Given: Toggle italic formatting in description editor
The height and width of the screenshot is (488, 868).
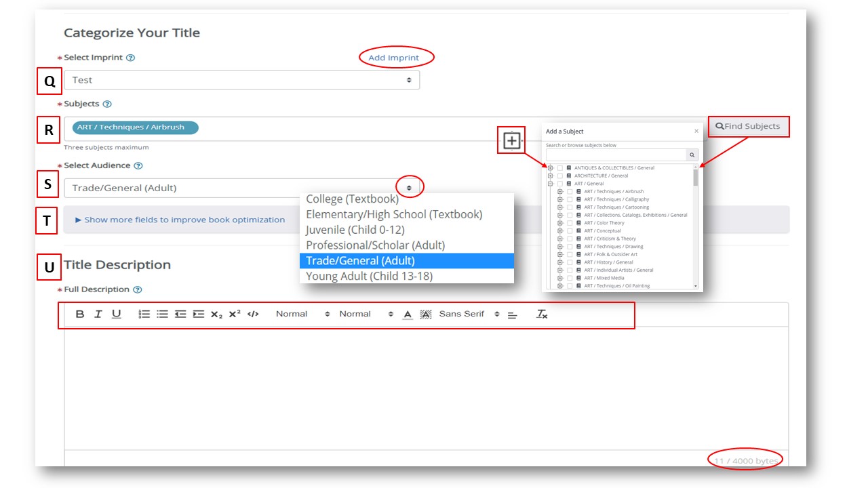Looking at the screenshot, I should (x=98, y=314).
